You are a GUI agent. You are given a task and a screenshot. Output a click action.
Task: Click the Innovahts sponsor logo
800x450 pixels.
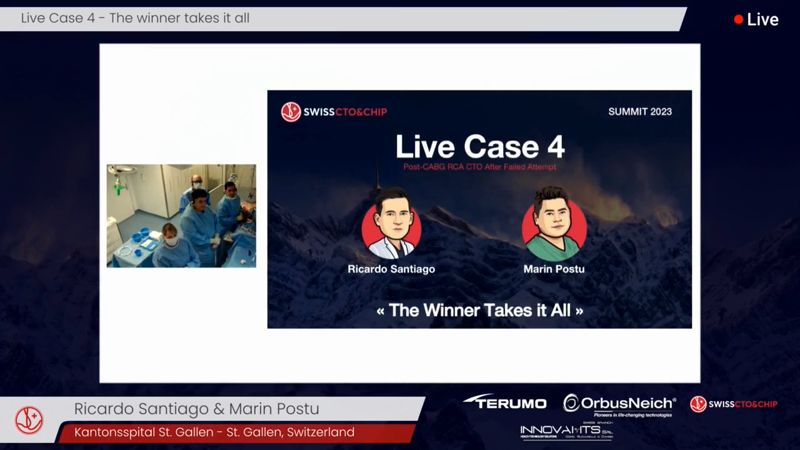566,431
